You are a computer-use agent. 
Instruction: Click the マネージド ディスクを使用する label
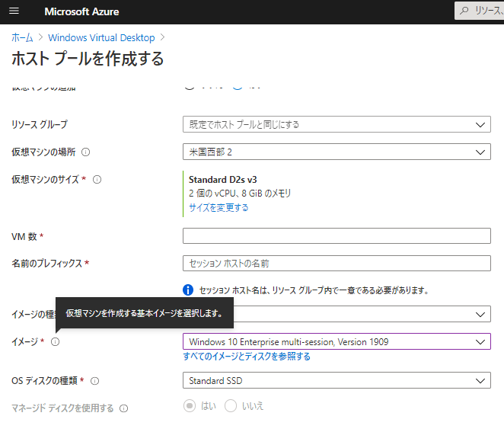(x=62, y=408)
